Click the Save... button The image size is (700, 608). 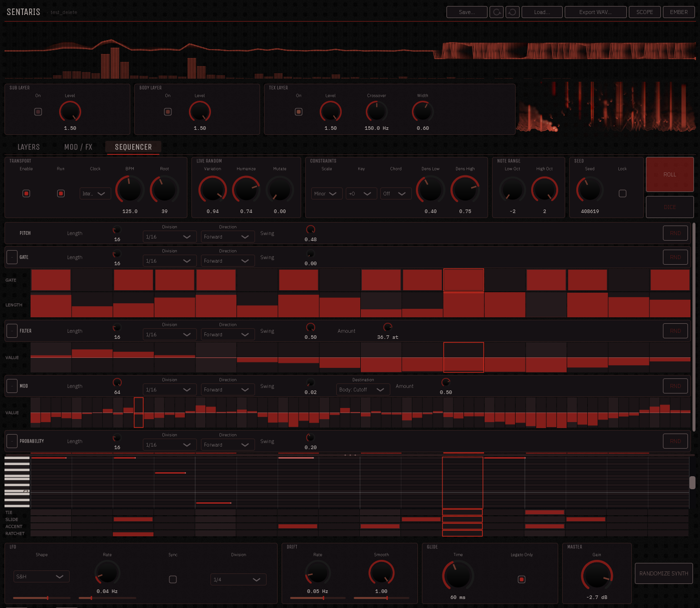click(x=467, y=12)
